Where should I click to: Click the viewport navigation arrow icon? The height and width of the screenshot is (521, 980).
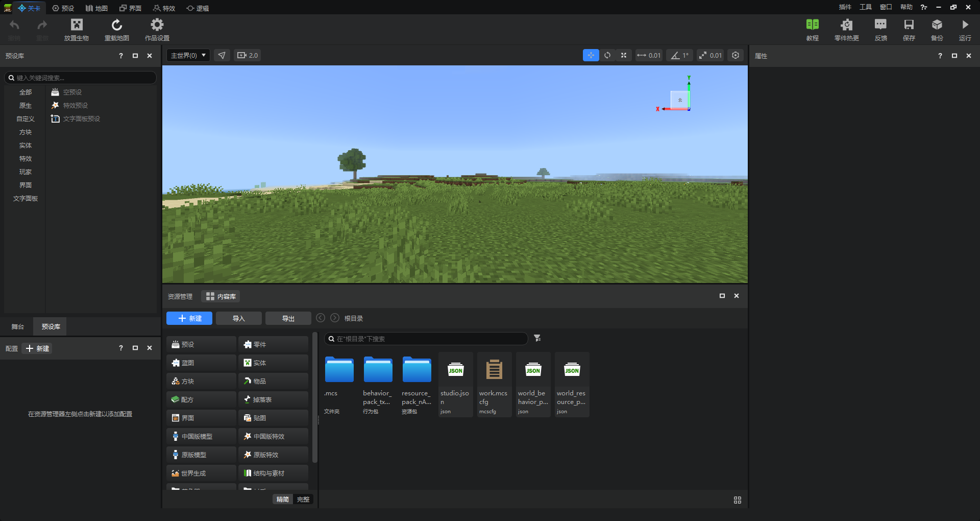coord(222,55)
